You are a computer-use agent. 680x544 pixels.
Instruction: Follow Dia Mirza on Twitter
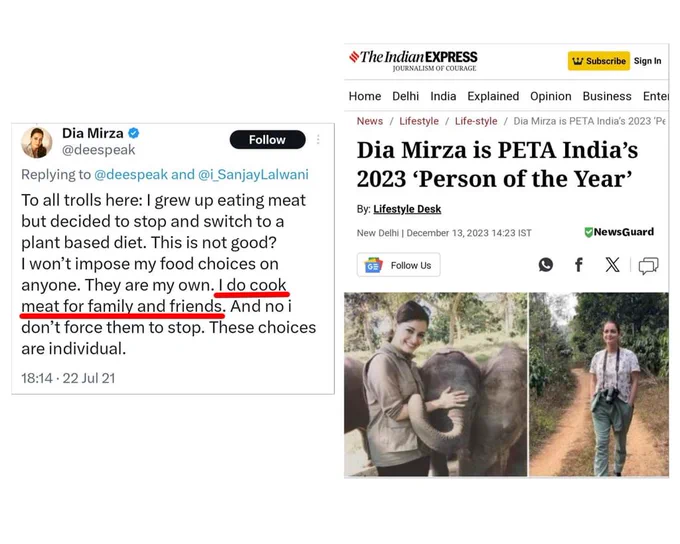coord(268,140)
